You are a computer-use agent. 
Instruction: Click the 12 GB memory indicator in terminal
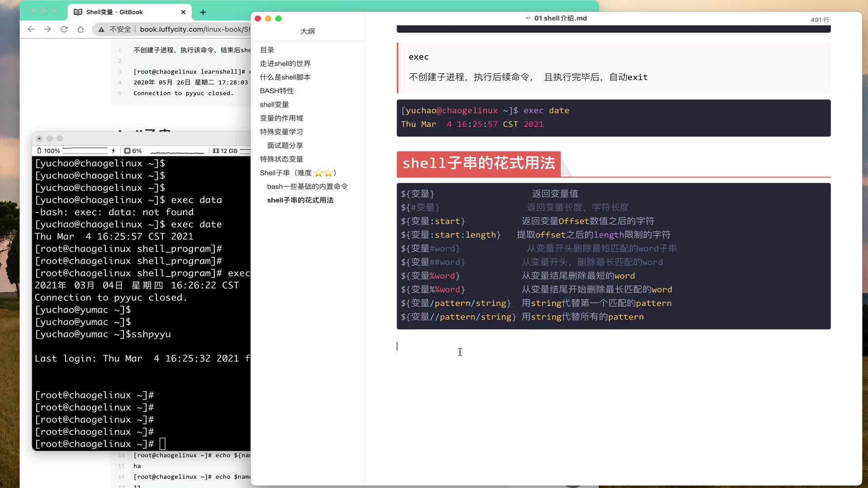(225, 151)
